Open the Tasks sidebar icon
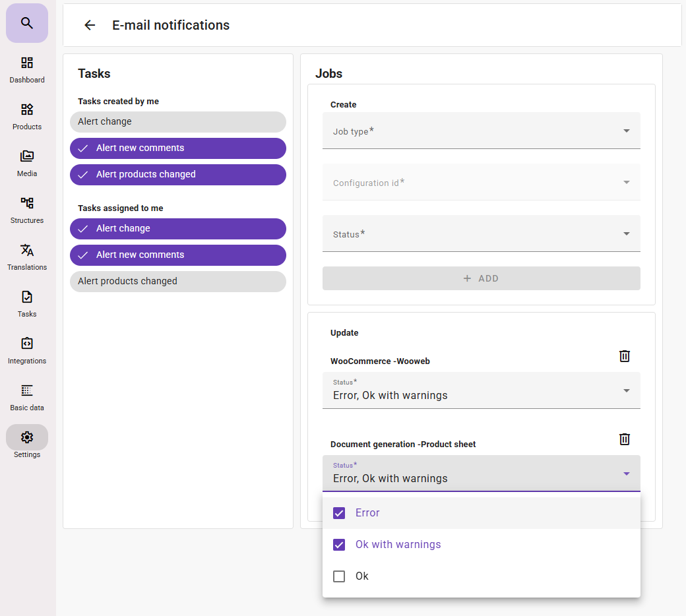686x616 pixels. pyautogui.click(x=26, y=297)
